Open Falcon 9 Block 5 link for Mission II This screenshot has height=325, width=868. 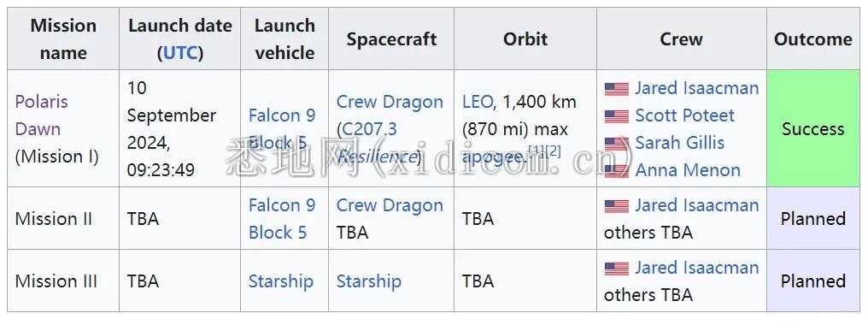[282, 218]
